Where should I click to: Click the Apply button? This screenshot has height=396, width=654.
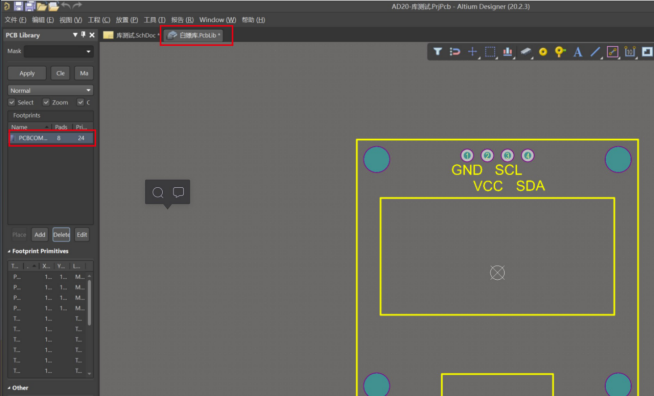tap(27, 73)
